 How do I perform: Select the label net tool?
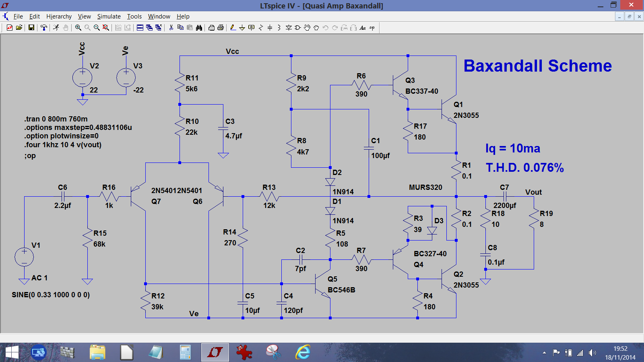point(251,27)
